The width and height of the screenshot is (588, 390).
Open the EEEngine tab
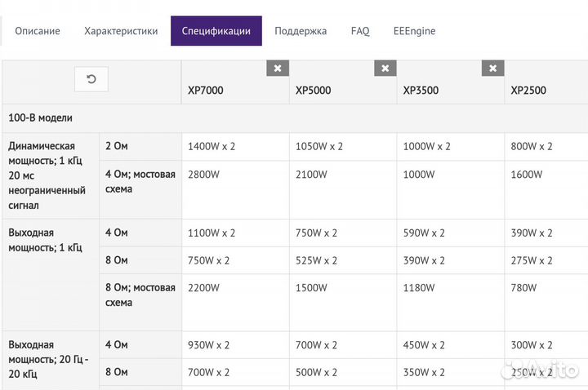click(x=414, y=31)
